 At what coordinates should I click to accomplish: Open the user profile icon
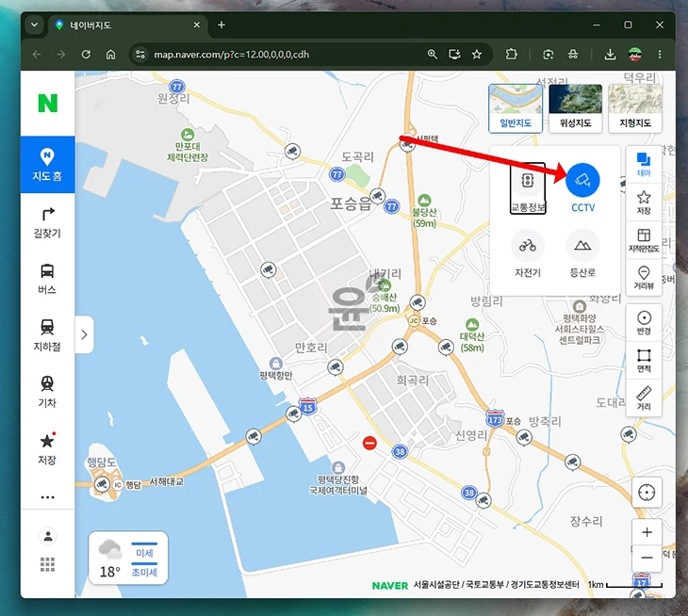48,536
